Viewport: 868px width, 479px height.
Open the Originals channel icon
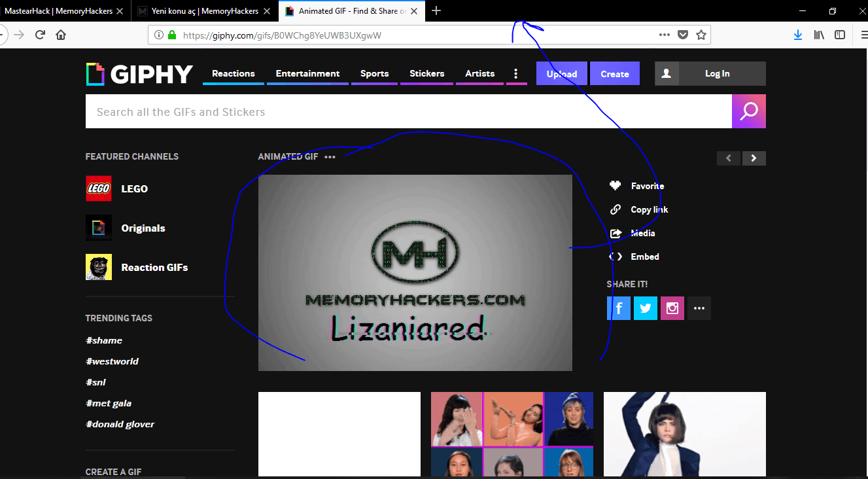[99, 228]
